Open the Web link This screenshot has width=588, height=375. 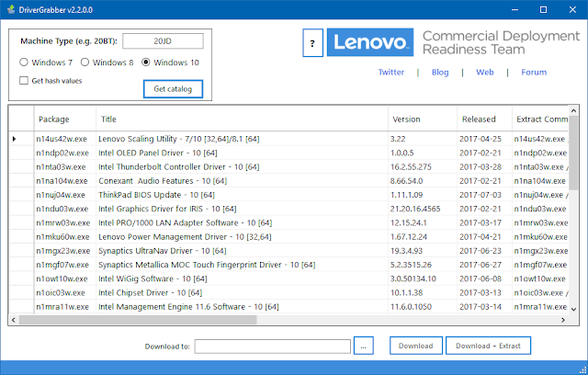[485, 72]
